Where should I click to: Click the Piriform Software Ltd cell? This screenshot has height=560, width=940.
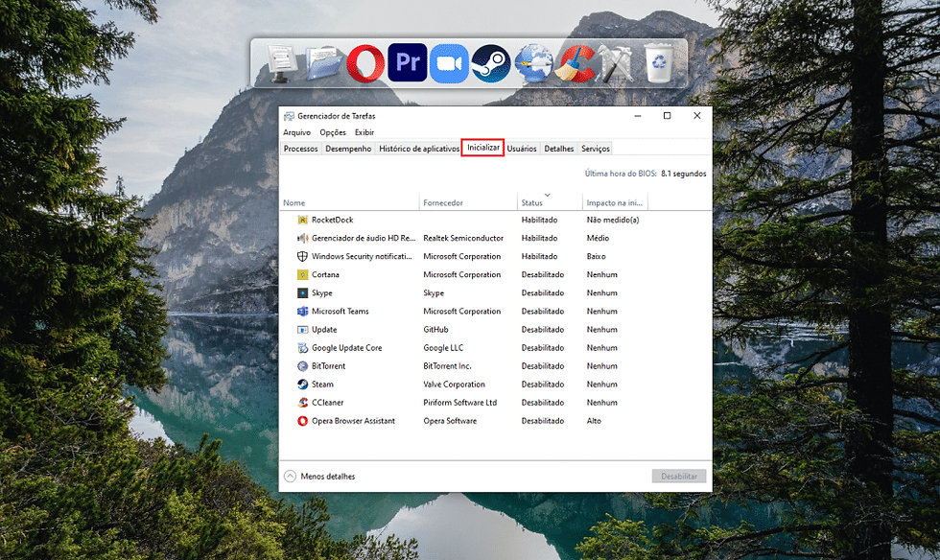tap(459, 403)
